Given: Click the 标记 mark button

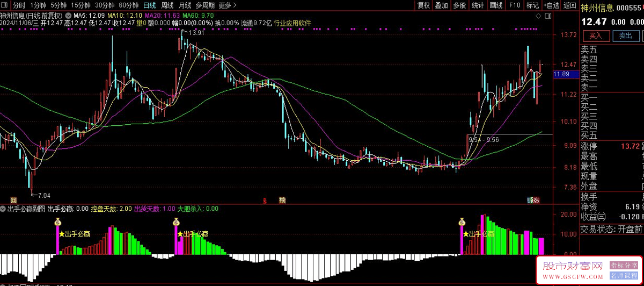Looking at the screenshot, I should (532, 5).
